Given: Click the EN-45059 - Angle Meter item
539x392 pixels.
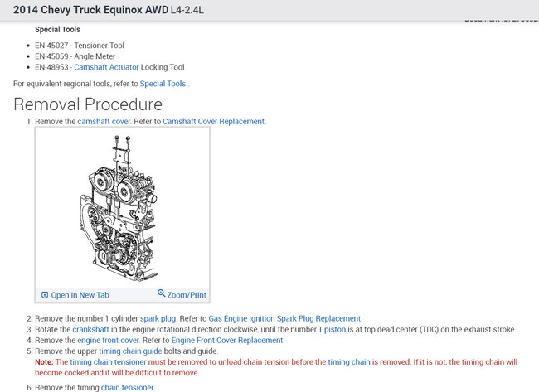Looking at the screenshot, I should (75, 56).
